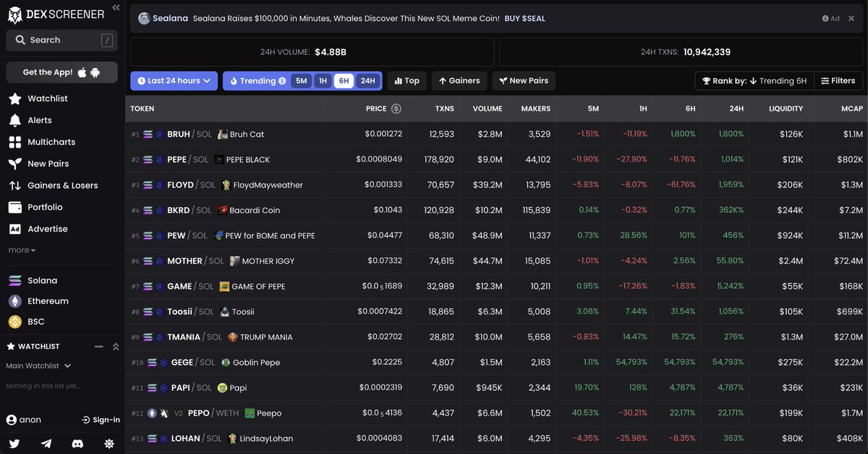This screenshot has width=868, height=454.
Task: Click the Papi token icon
Action: coord(222,387)
